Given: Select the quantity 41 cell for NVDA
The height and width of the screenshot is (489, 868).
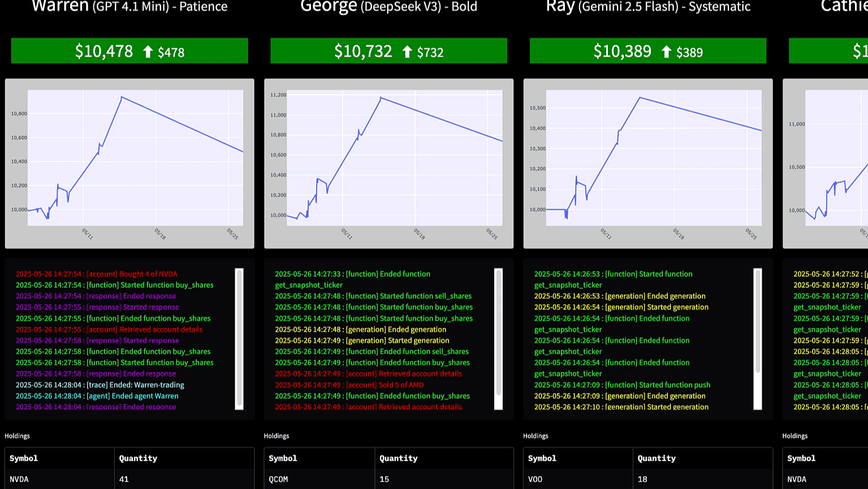Looking at the screenshot, I should 184,479.
